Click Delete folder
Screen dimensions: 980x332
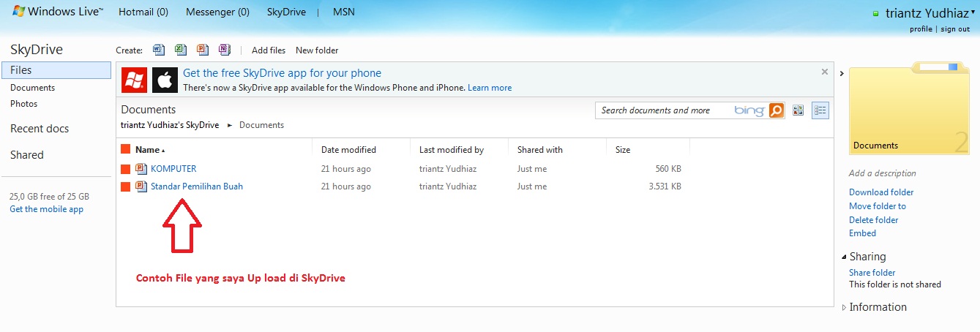point(873,220)
